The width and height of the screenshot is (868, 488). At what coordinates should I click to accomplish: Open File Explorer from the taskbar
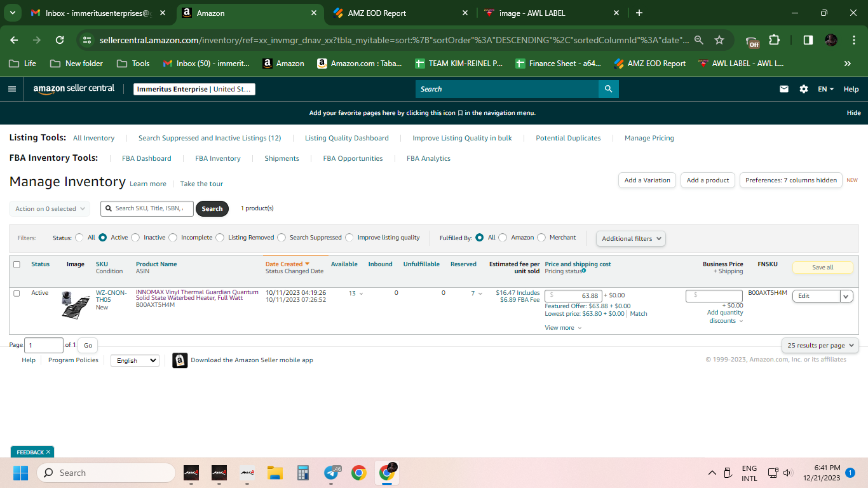coord(275,473)
